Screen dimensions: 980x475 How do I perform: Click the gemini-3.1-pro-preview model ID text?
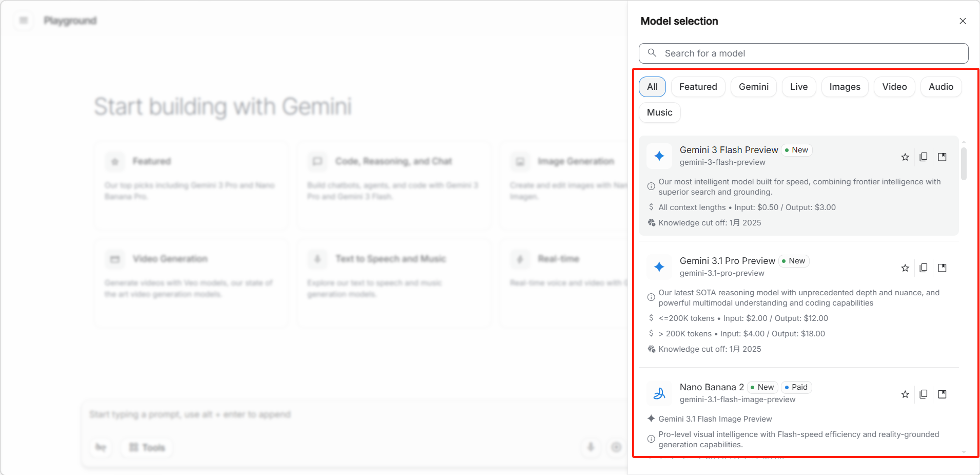[x=722, y=273]
